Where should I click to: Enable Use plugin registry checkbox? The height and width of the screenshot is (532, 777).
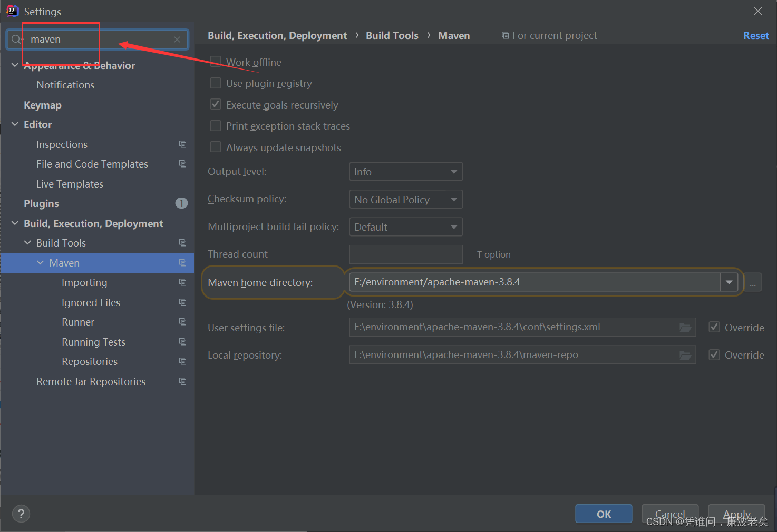coord(216,83)
